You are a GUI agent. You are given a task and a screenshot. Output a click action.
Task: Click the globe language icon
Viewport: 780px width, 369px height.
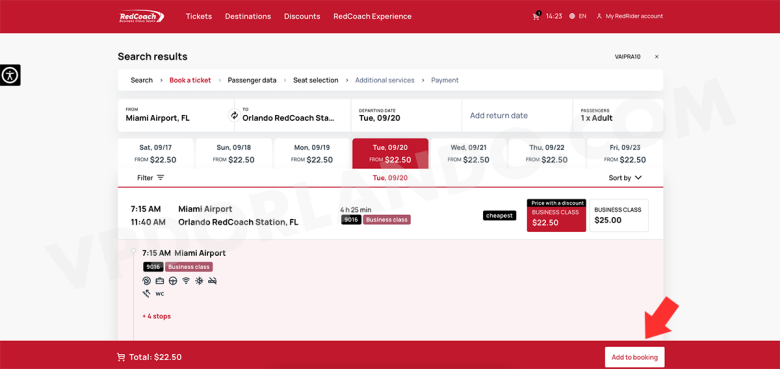tap(572, 16)
